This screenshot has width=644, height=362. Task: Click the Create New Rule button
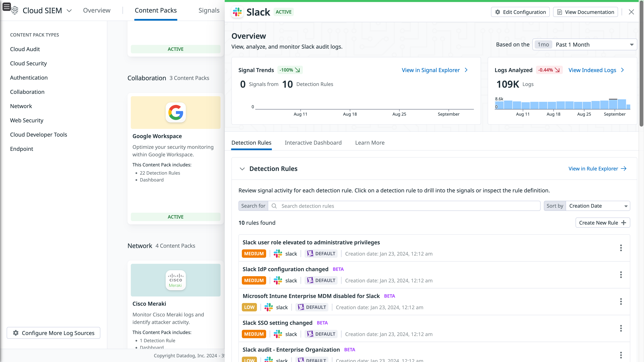coord(603,222)
